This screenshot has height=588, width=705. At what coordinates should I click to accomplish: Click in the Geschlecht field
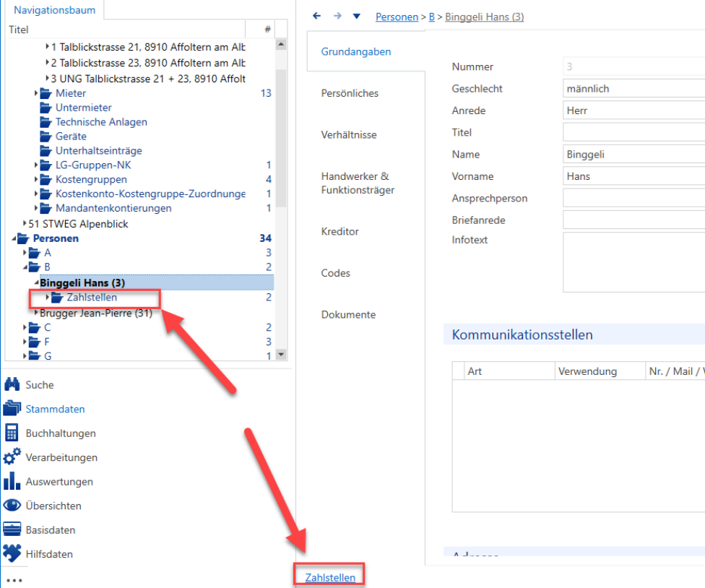coord(633,89)
